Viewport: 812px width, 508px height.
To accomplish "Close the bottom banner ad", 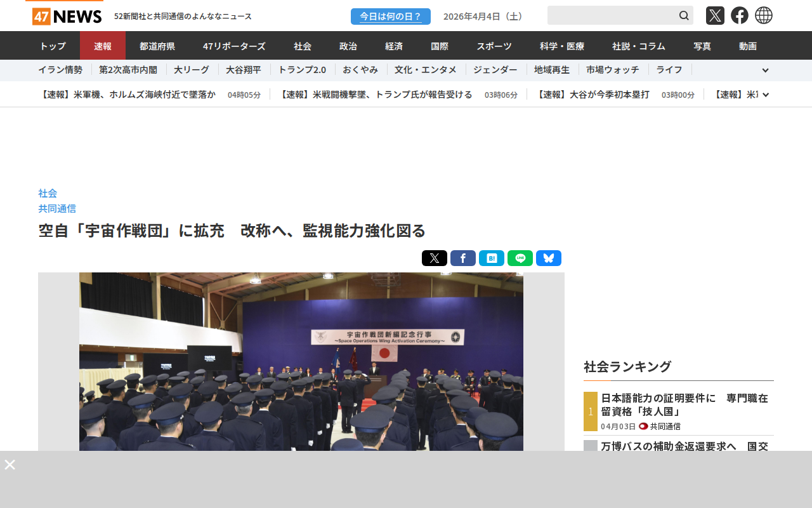I will (10, 464).
